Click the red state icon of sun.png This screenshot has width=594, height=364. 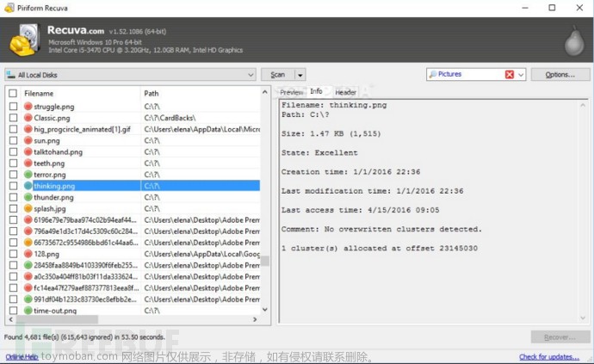coord(28,140)
